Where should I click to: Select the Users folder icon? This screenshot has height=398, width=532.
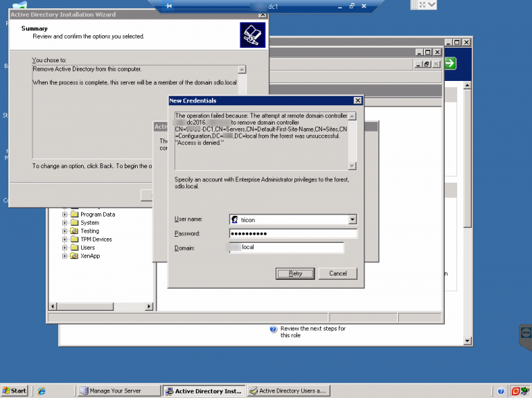[x=74, y=248]
